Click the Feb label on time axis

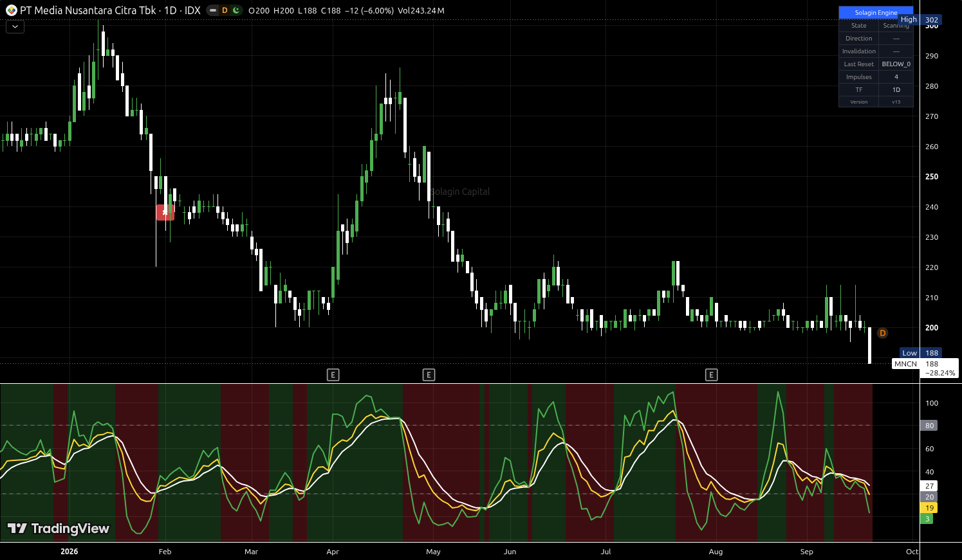point(165,552)
